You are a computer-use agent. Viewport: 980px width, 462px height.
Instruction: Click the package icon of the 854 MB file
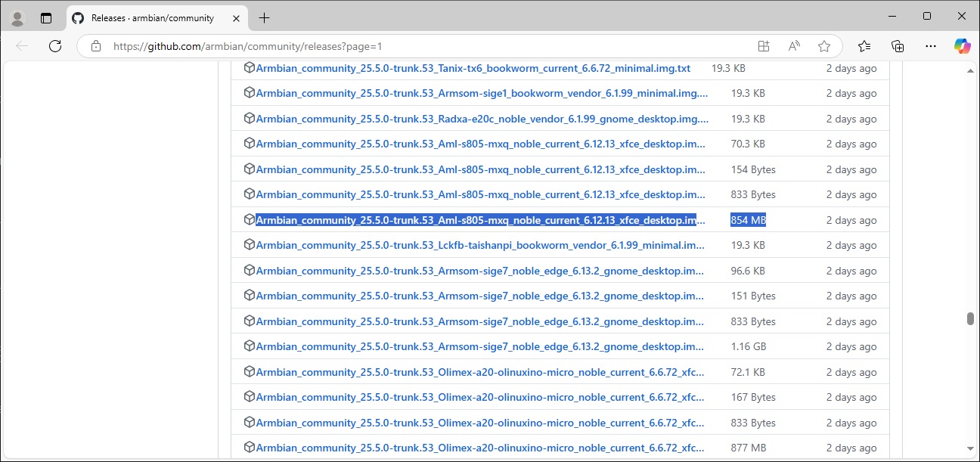click(250, 220)
